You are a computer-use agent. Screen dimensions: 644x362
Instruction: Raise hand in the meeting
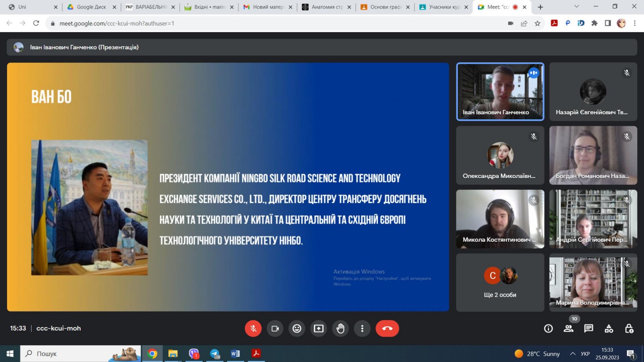point(341,329)
